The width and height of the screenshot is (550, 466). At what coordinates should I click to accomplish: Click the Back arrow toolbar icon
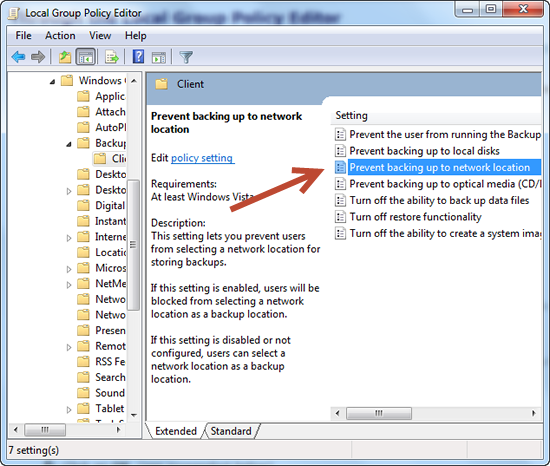(18, 56)
